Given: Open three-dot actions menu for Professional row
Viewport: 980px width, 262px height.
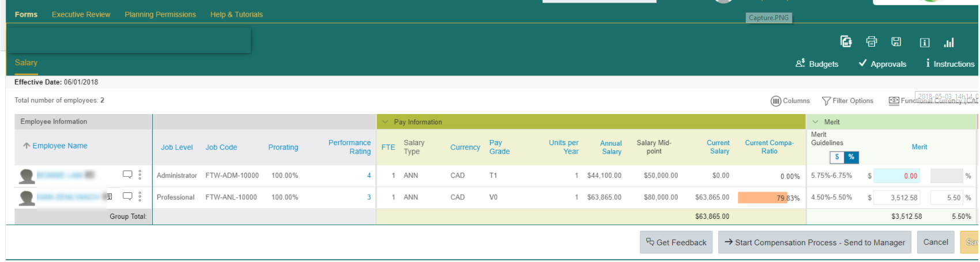Looking at the screenshot, I should [x=140, y=197].
